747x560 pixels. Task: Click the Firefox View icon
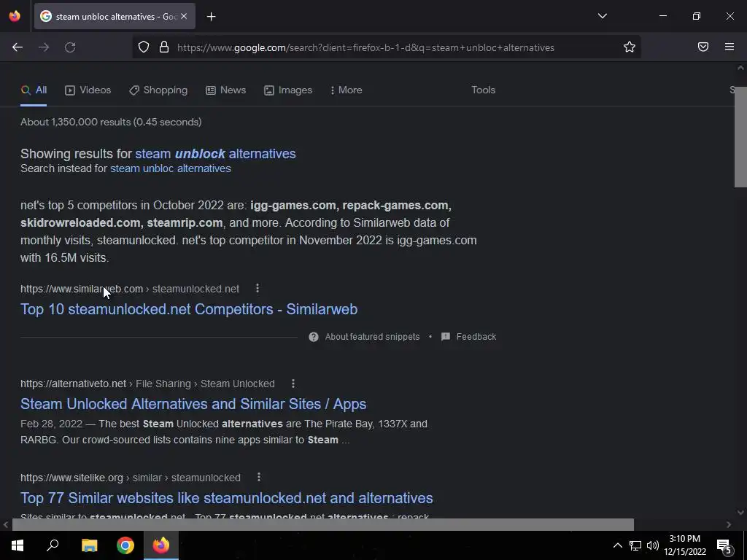coord(15,16)
